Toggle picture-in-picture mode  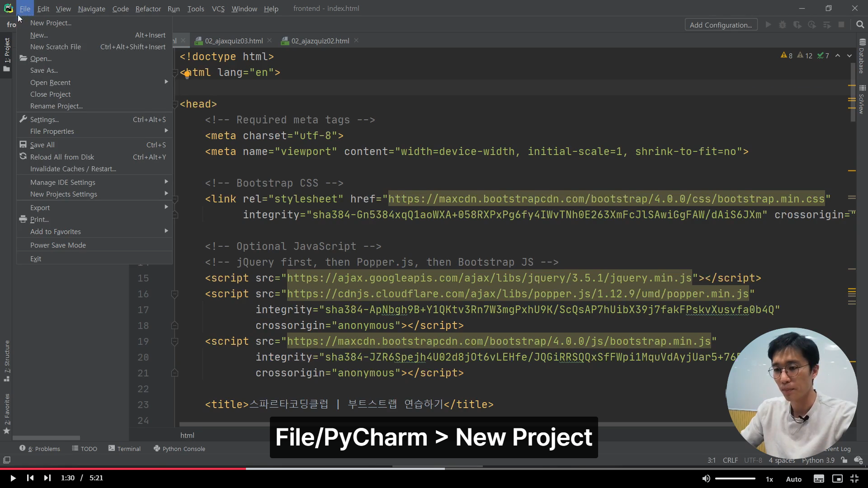tap(837, 479)
